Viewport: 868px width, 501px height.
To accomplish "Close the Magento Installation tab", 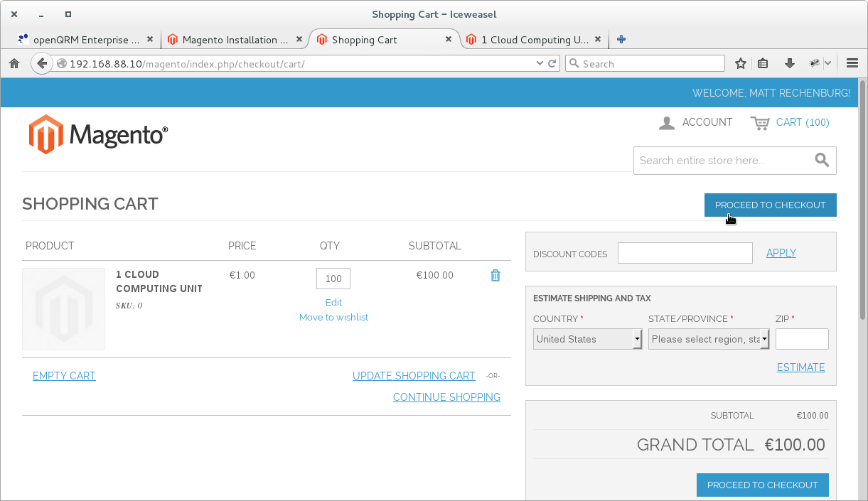I will click(299, 40).
